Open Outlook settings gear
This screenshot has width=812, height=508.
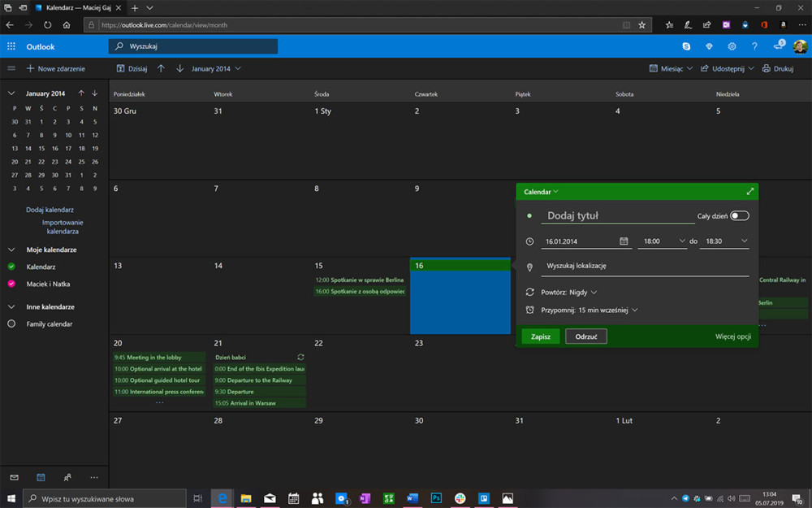pyautogui.click(x=732, y=46)
